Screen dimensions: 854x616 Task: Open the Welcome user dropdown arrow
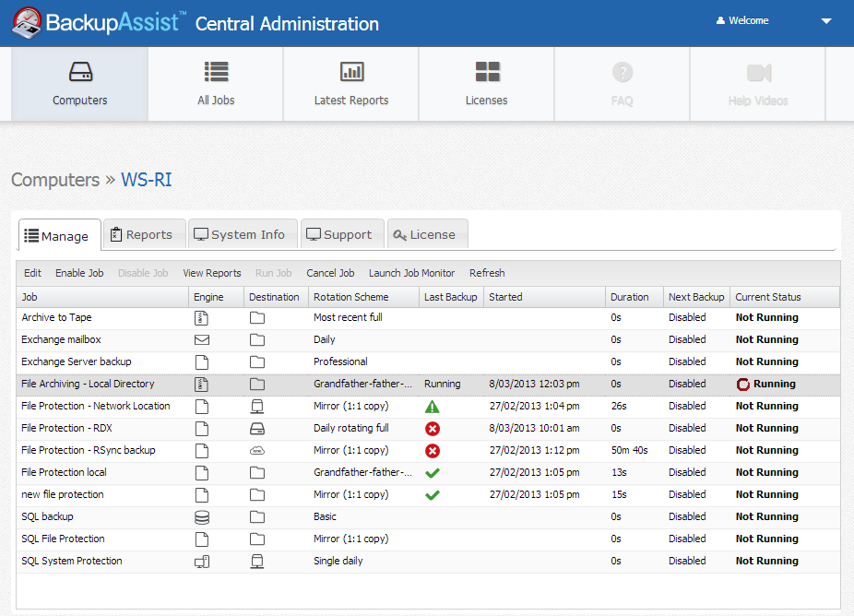click(x=826, y=21)
